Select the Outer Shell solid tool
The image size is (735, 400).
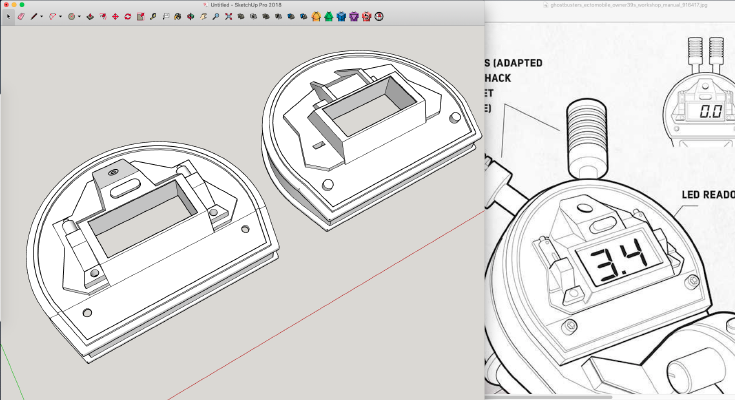[x=241, y=16]
